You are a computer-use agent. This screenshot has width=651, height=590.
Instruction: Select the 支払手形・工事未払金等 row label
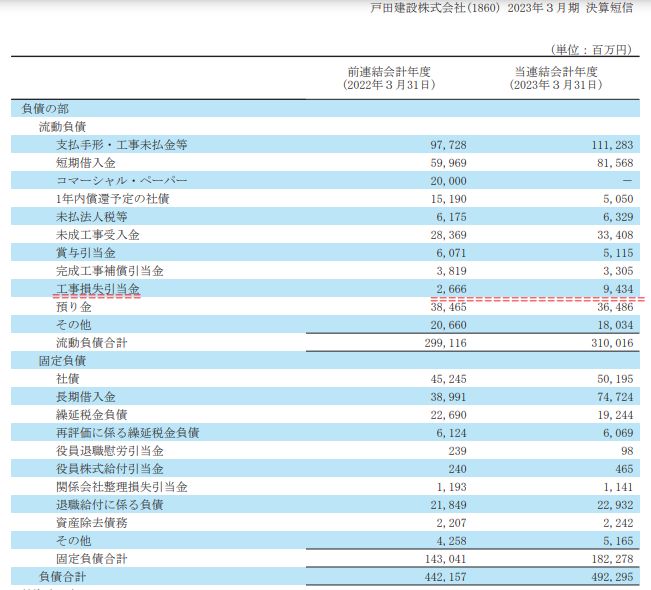coord(122,145)
